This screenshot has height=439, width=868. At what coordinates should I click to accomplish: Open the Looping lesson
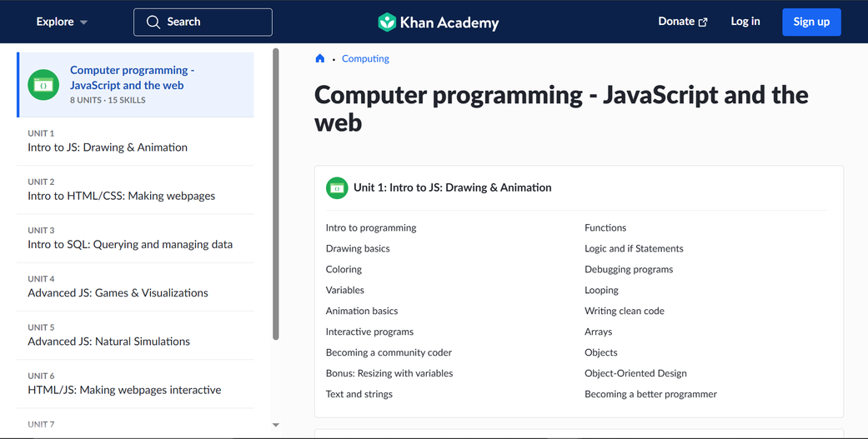pos(601,290)
